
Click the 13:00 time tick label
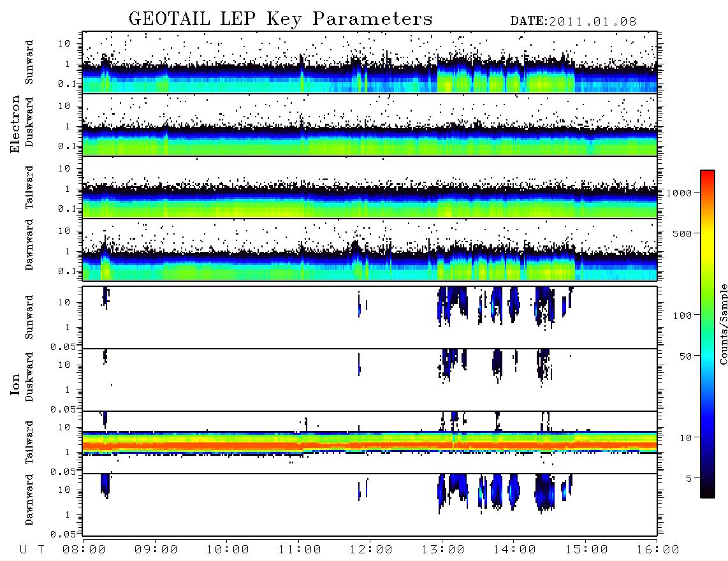tap(443, 550)
